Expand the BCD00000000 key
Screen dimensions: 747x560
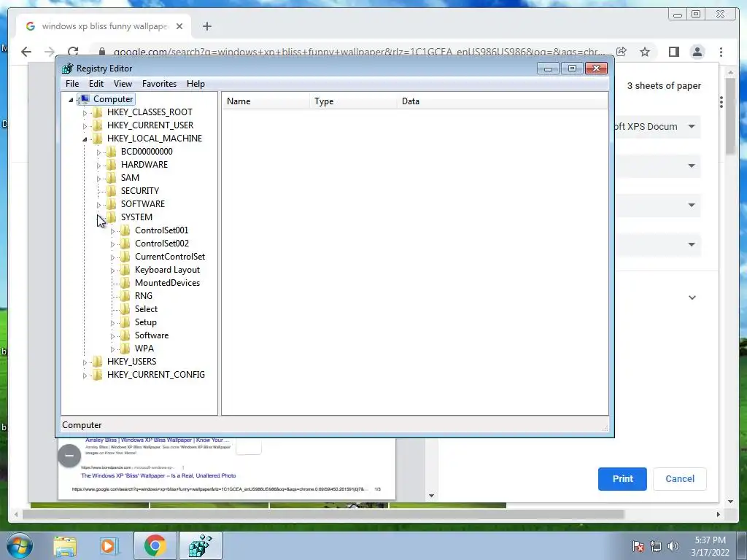[98, 152]
